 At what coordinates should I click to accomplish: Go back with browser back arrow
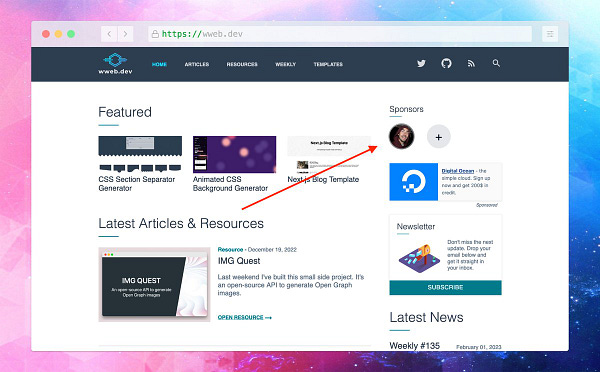109,34
